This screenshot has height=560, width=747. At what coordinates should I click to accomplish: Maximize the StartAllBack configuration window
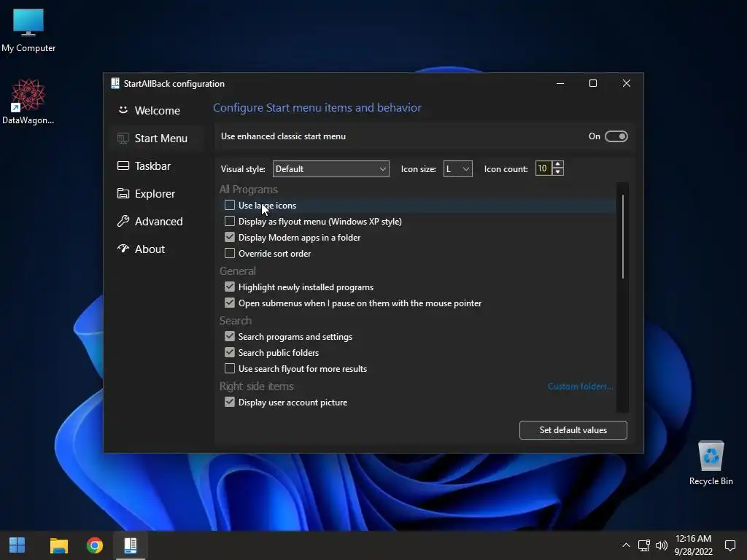click(x=593, y=83)
